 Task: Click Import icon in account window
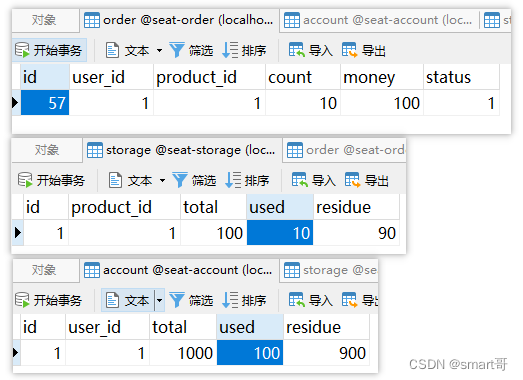(297, 300)
